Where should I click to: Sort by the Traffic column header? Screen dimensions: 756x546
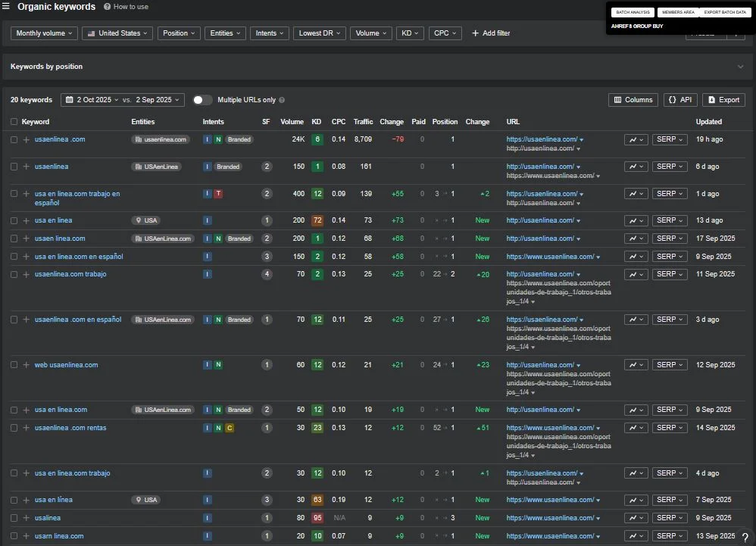[x=363, y=122]
